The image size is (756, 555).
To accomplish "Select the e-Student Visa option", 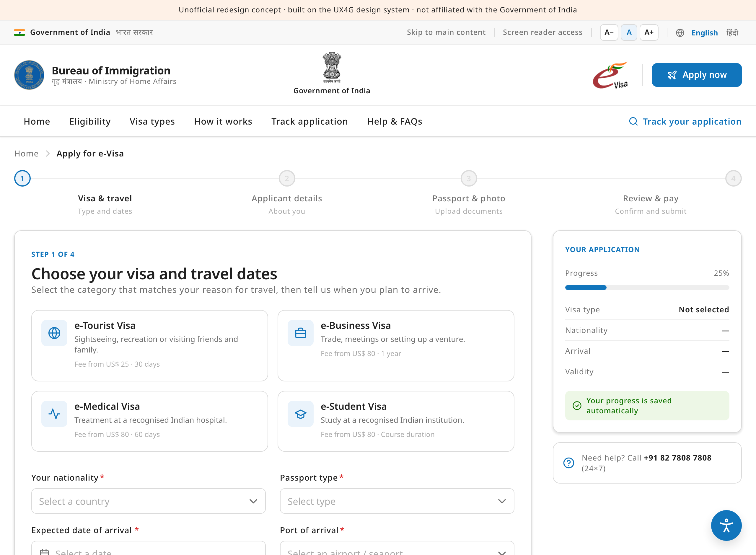I will (x=396, y=421).
